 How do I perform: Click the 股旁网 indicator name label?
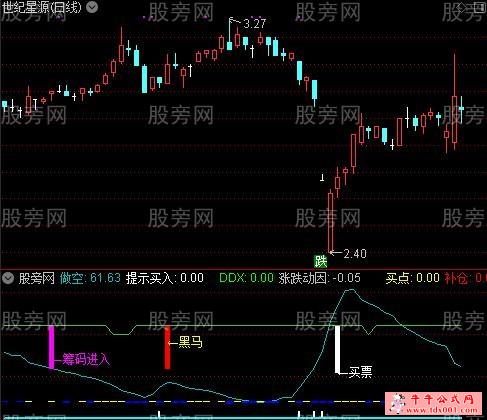pyautogui.click(x=37, y=278)
